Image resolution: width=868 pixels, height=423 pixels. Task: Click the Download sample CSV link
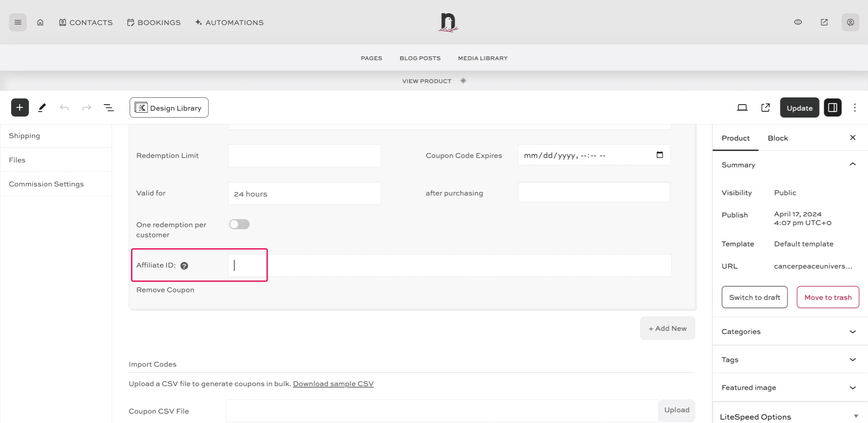pyautogui.click(x=333, y=383)
